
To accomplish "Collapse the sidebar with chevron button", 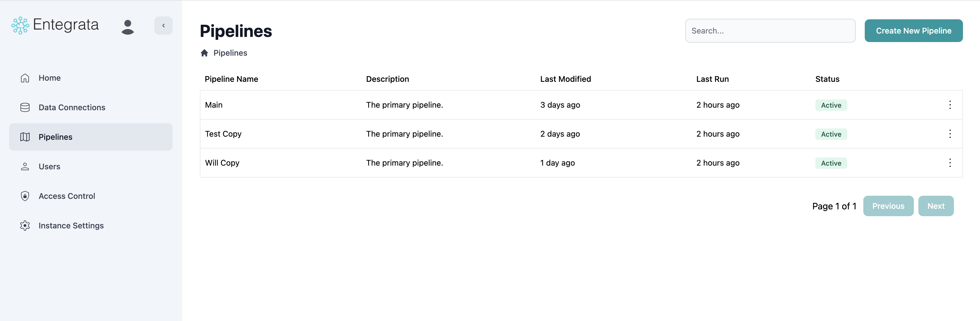I will 163,26.
